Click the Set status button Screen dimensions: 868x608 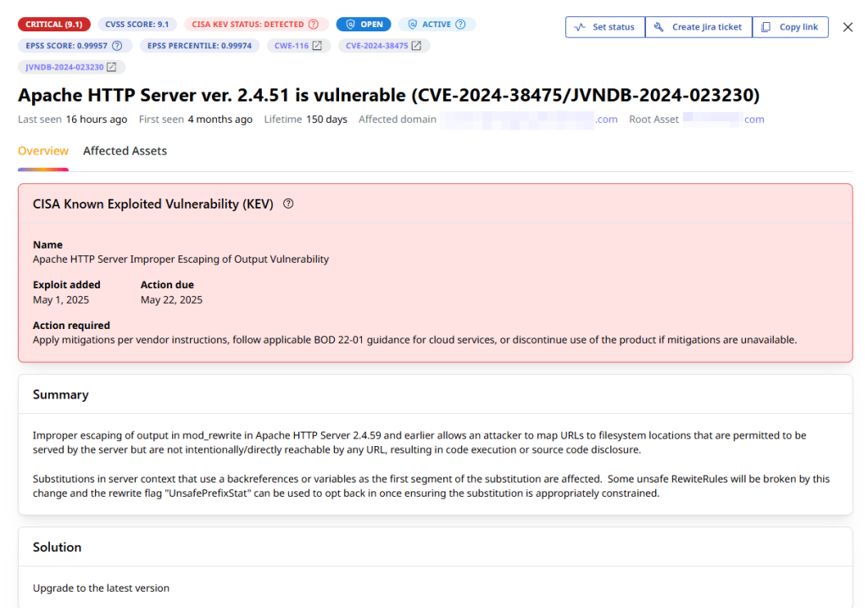pyautogui.click(x=605, y=26)
